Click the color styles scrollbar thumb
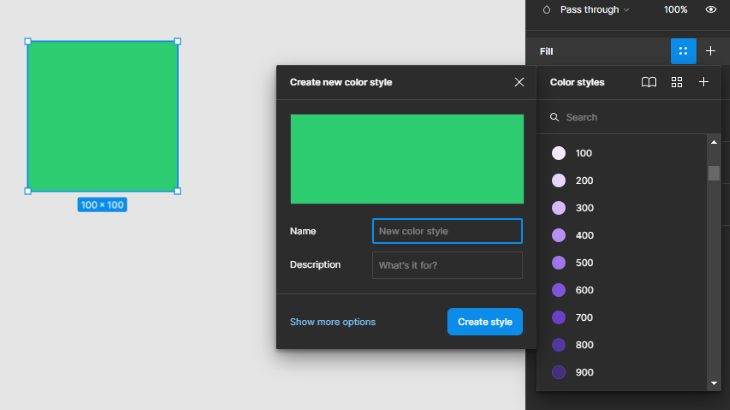 pyautogui.click(x=714, y=173)
